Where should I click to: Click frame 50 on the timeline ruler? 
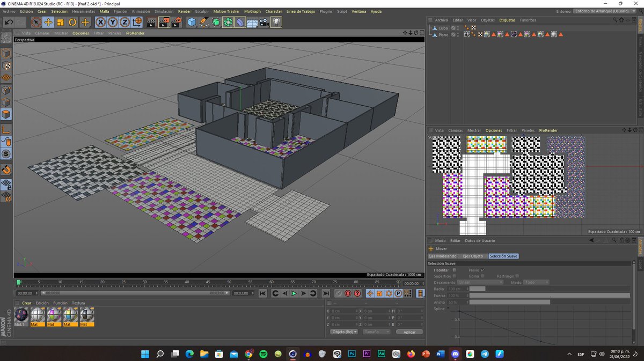pyautogui.click(x=229, y=282)
